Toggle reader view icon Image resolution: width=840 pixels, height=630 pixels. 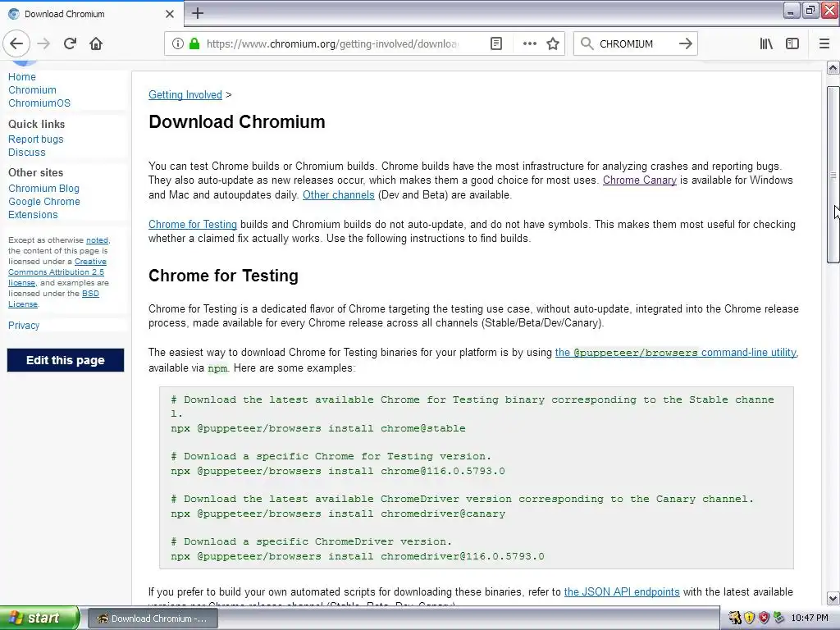(496, 43)
